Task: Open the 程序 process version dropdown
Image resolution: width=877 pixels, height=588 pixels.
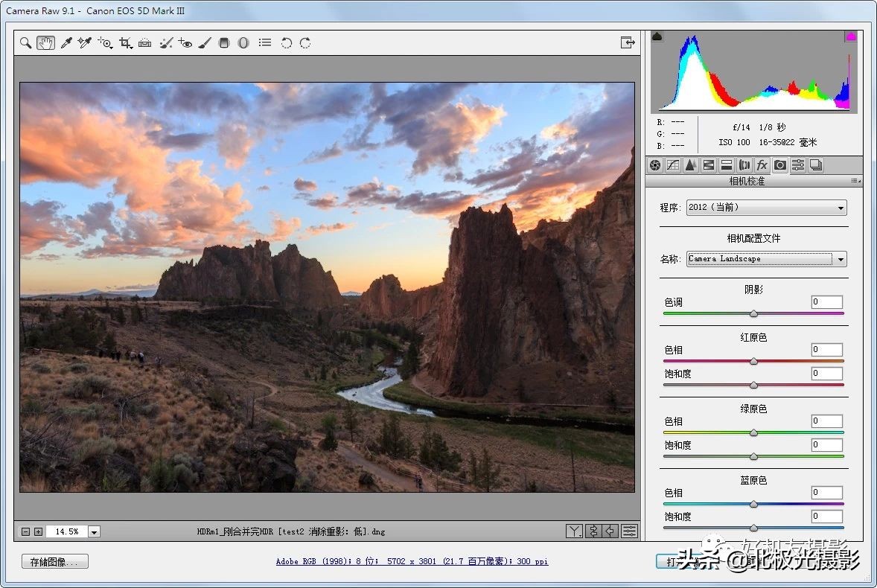Action: point(766,208)
